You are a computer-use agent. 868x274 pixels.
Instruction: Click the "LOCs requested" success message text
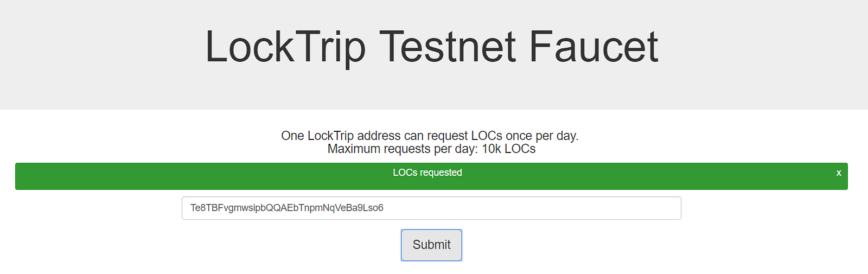[x=427, y=173]
